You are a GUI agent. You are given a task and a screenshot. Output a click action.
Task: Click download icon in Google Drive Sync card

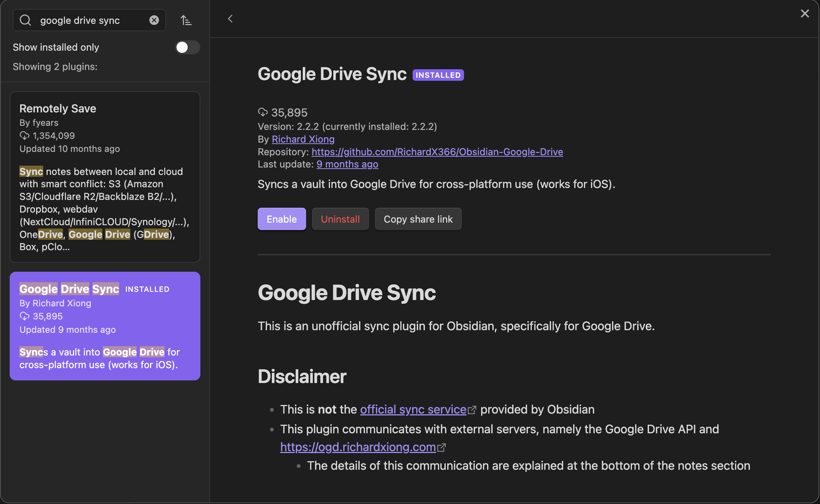coord(24,316)
